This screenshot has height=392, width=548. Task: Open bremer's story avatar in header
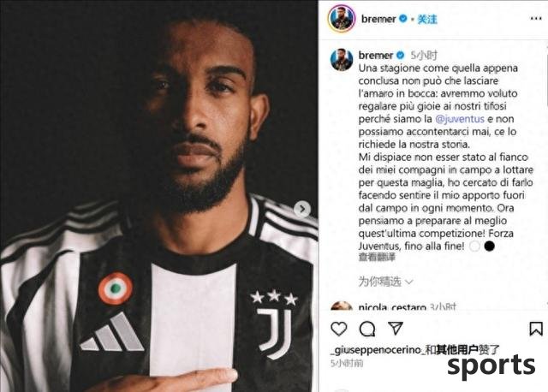coord(342,19)
